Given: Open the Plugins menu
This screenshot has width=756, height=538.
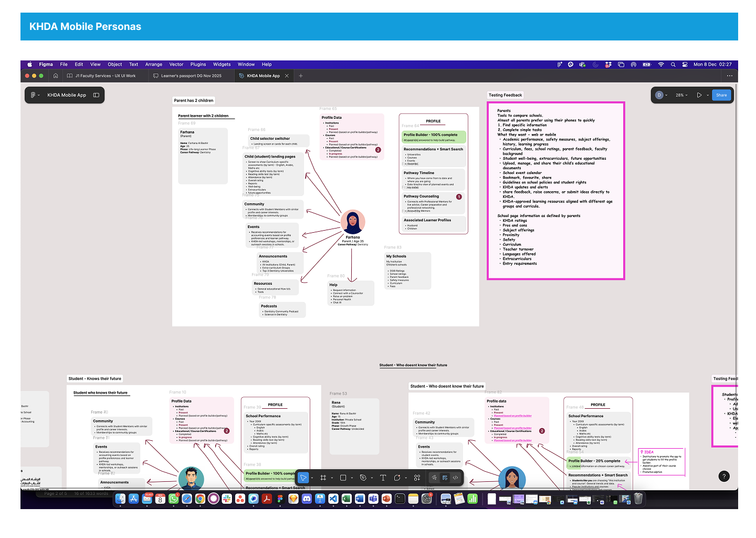Looking at the screenshot, I should [198, 65].
